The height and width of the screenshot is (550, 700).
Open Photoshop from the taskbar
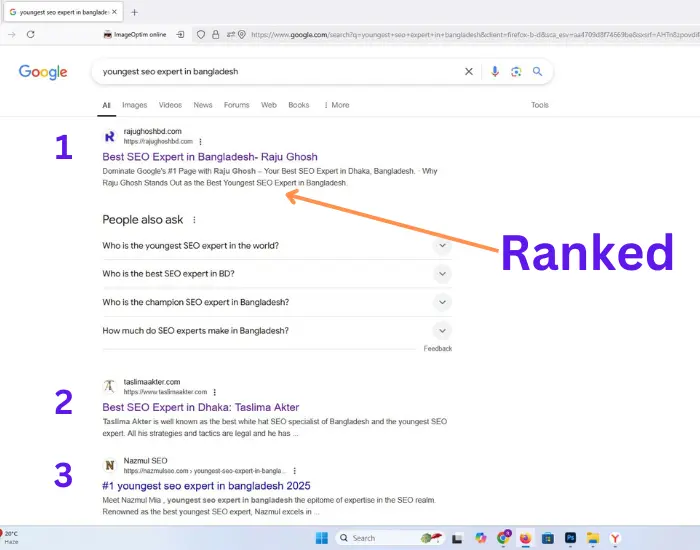tap(570, 538)
